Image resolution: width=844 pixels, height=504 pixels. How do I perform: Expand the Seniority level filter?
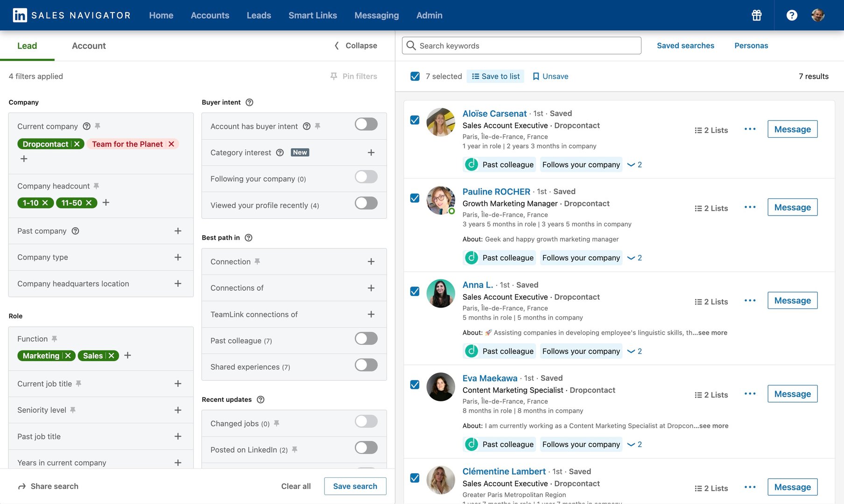pyautogui.click(x=177, y=410)
